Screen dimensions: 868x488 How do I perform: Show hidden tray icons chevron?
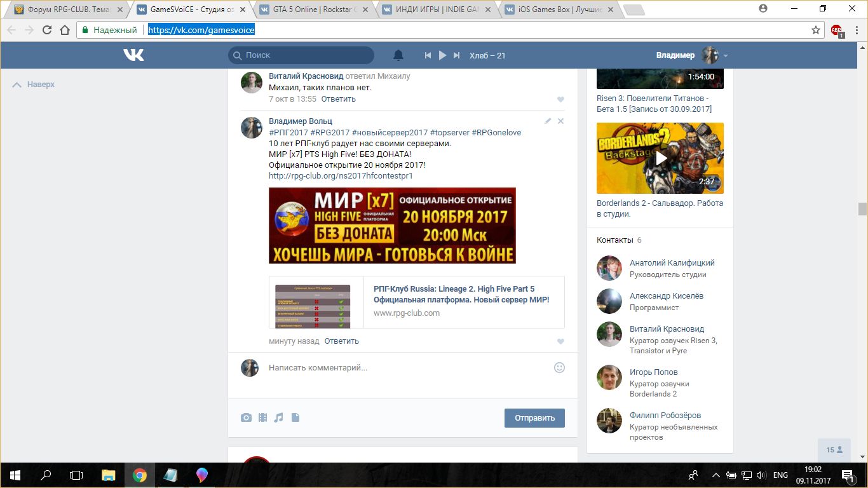coord(716,475)
